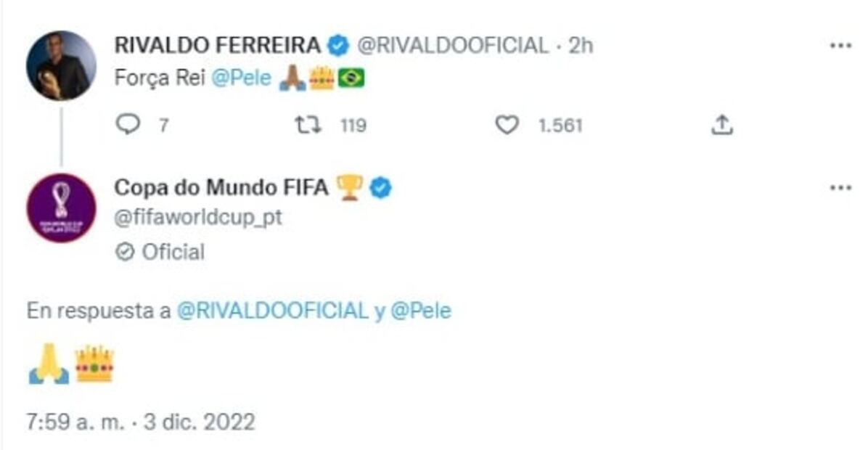The height and width of the screenshot is (450, 868).
Task: Click Rivaldo Ferreira's profile picture
Action: point(61,65)
